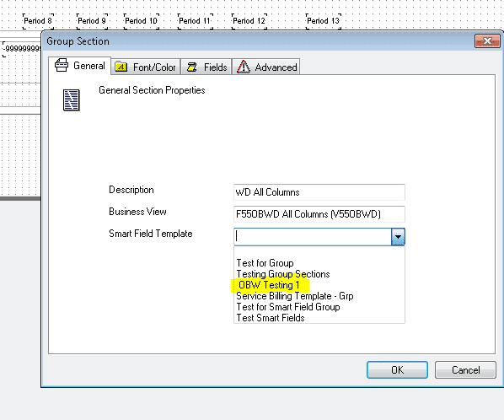
Task: Choose Test for Smart Field Group
Action: pos(288,307)
